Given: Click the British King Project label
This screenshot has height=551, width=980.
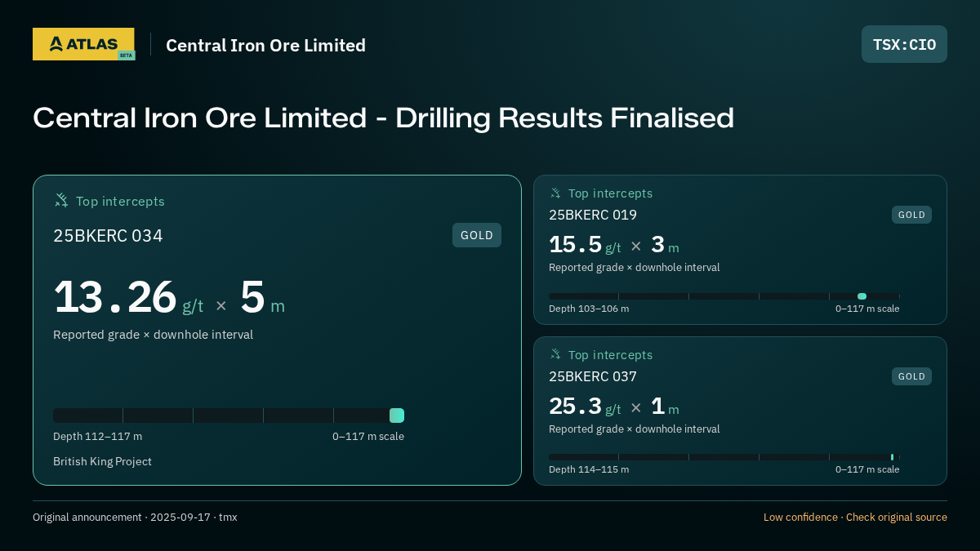Looking at the screenshot, I should (x=102, y=461).
